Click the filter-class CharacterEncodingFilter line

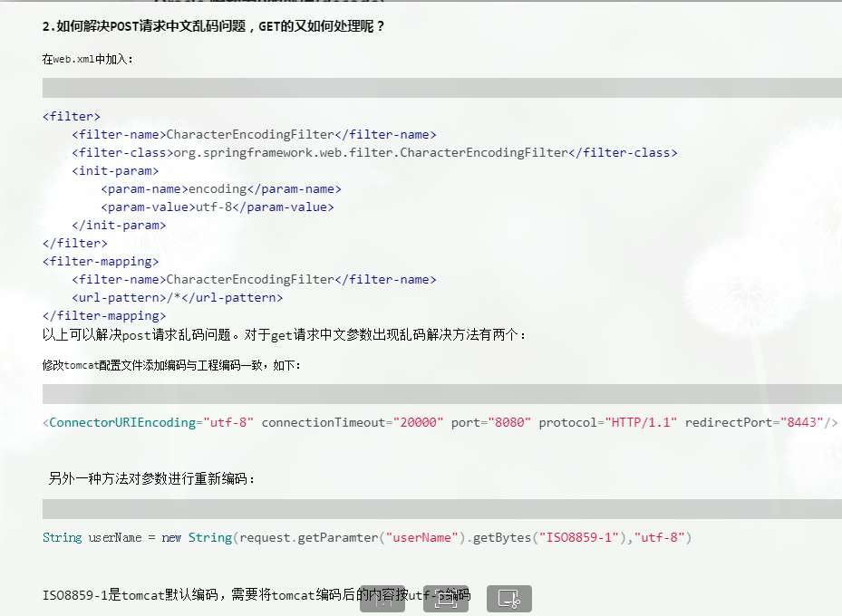point(375,153)
